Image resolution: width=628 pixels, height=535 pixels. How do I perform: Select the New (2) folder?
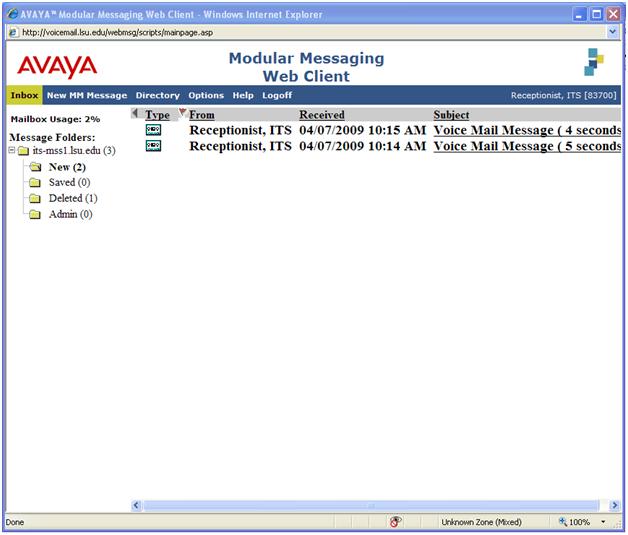67,167
